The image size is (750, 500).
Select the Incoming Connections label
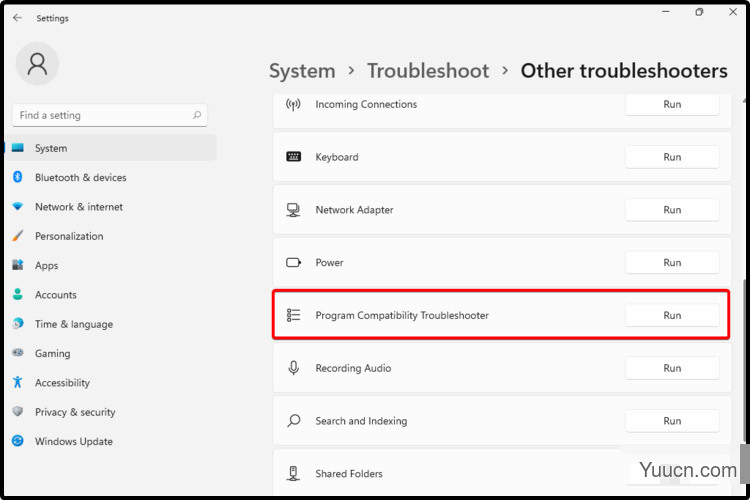(366, 104)
